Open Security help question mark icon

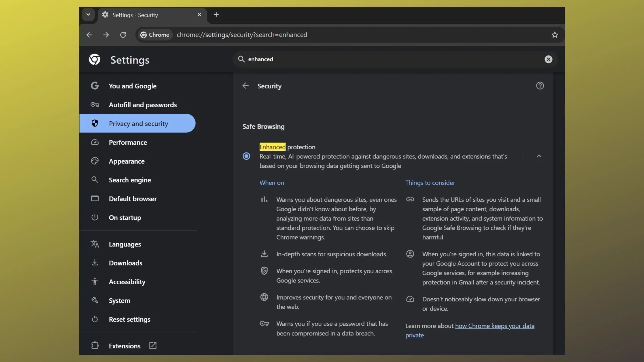540,86
